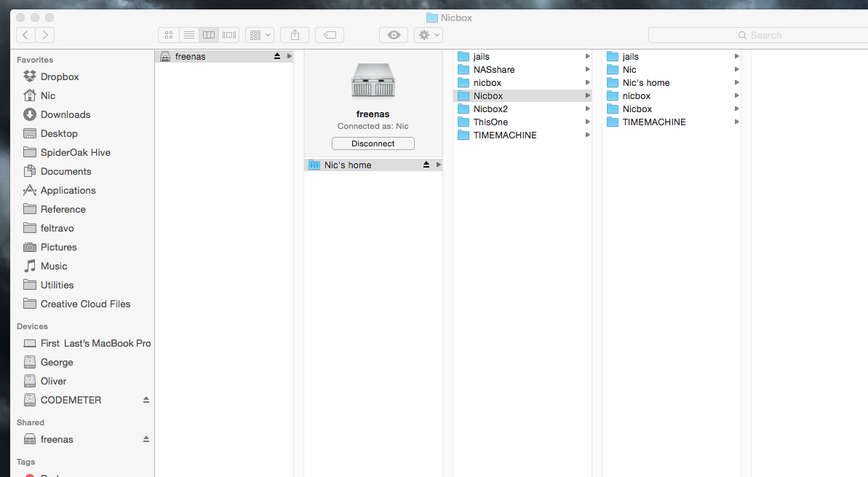This screenshot has height=477, width=868.
Task: Expand the NASshare folder arrow
Action: pos(587,69)
